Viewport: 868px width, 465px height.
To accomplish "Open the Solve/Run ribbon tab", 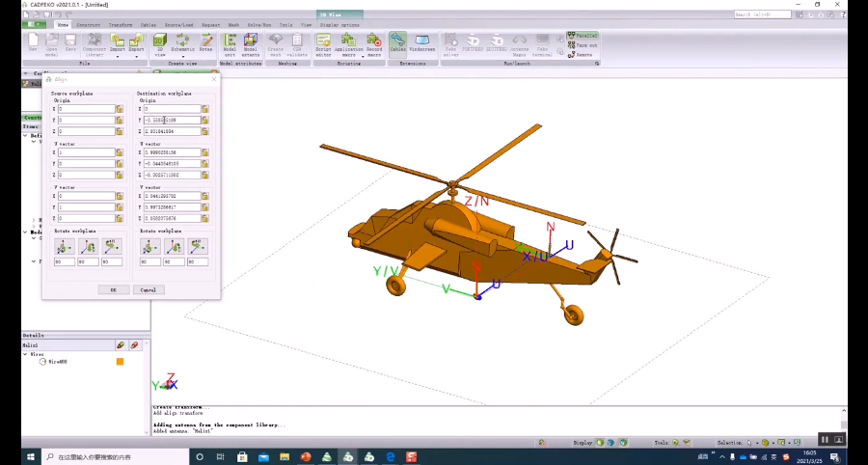I will pos(259,25).
